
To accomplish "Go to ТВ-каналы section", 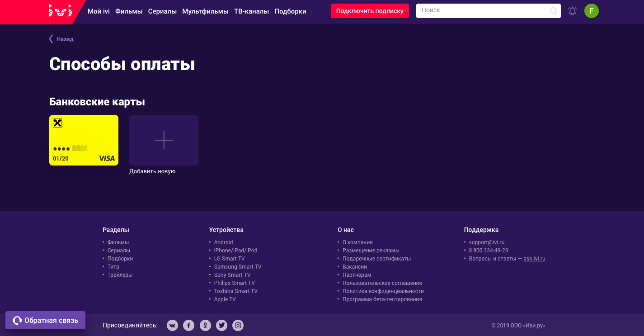I will pos(251,11).
